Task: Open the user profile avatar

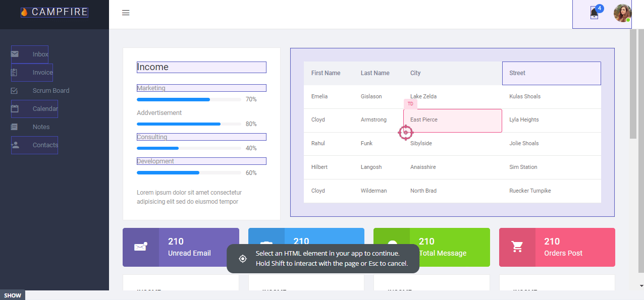Action: (622, 13)
